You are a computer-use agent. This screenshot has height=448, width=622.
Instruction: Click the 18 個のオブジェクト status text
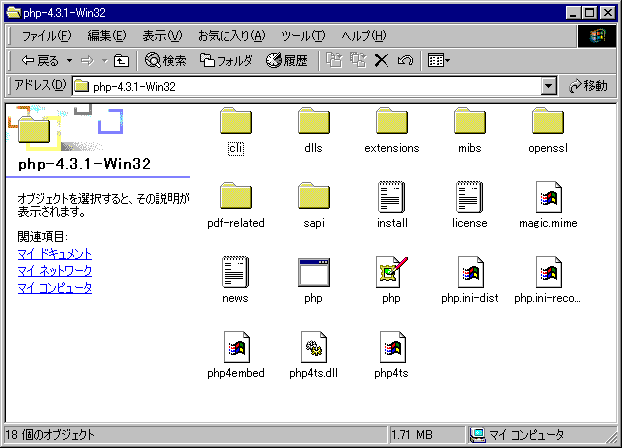coord(50,435)
